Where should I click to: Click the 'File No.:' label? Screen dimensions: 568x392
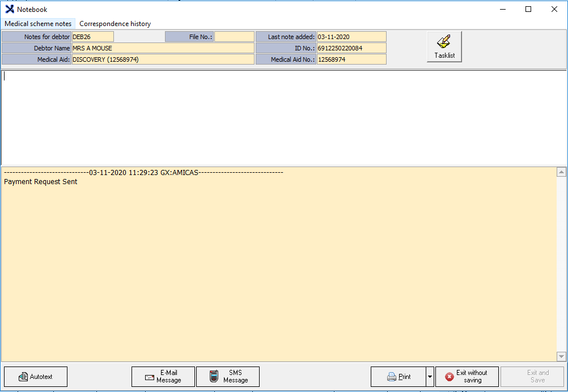coord(189,37)
